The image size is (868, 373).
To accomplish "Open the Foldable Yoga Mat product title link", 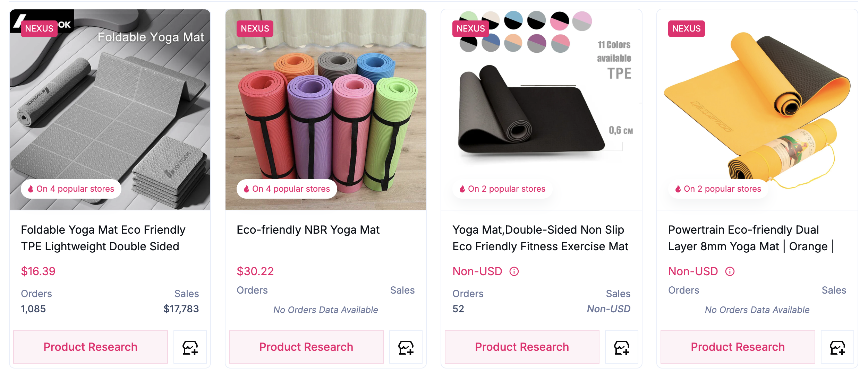I will pos(103,238).
